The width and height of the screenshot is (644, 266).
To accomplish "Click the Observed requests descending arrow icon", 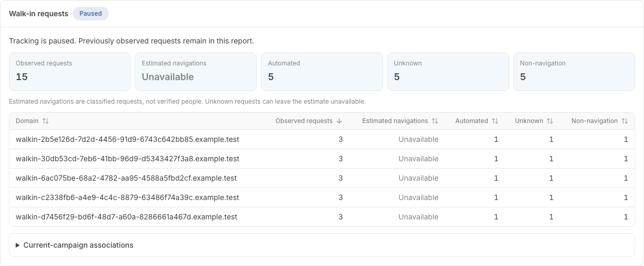I will [x=339, y=121].
